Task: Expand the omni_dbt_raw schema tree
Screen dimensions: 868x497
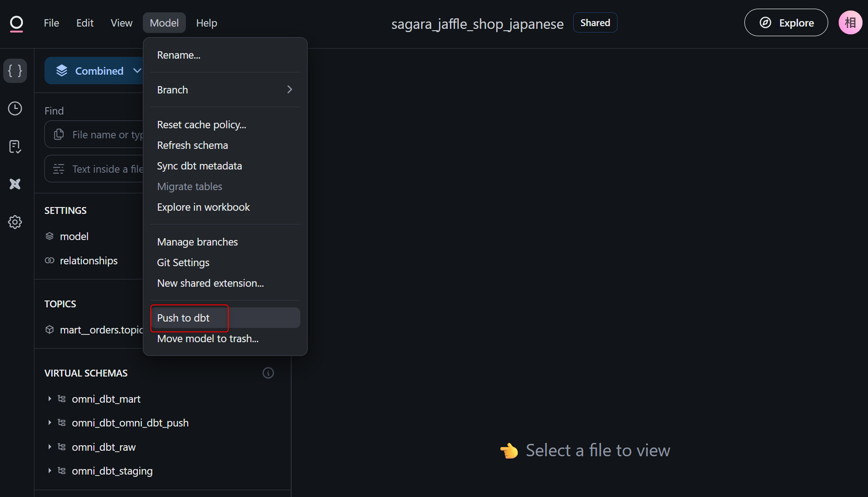Action: pos(49,447)
